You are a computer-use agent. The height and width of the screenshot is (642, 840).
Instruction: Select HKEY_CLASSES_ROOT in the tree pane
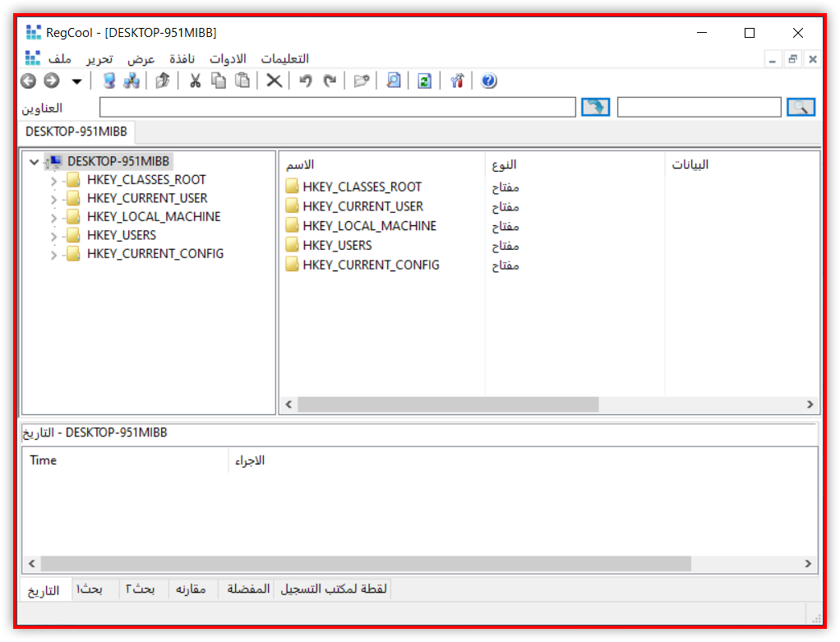coord(146,179)
